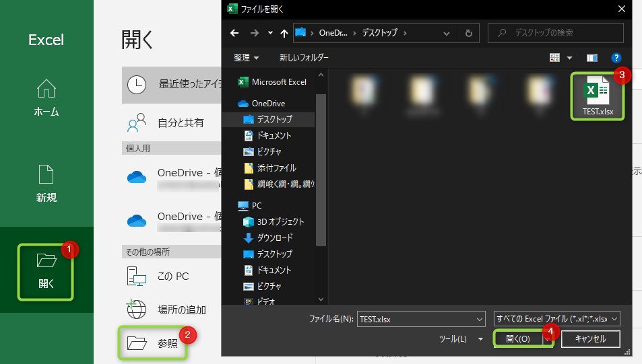642x364 pixels.
Task: Click デスクトップ in the address bar
Action: [x=379, y=33]
